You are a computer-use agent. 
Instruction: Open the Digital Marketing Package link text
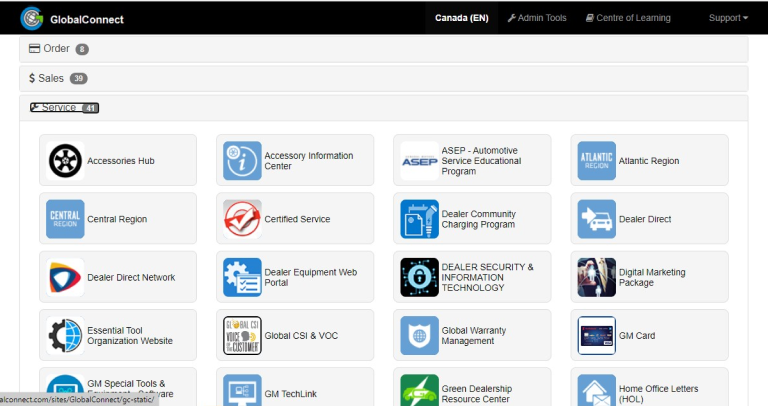(x=652, y=277)
